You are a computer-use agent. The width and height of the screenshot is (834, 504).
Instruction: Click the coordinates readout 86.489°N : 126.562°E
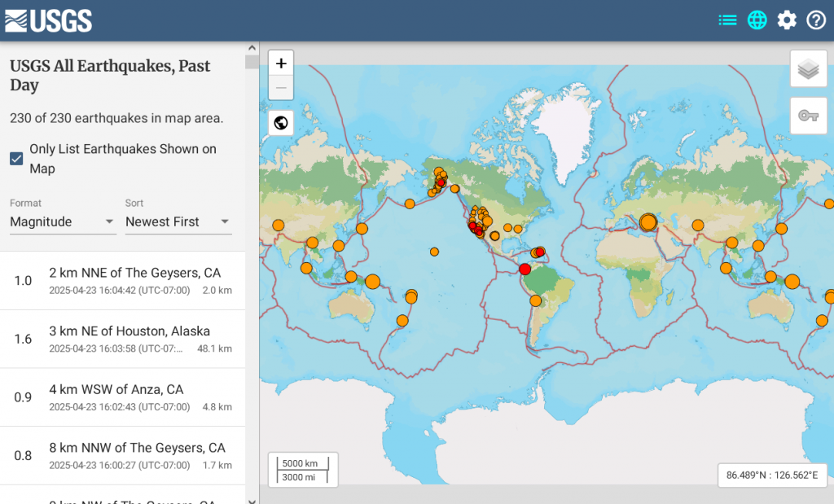772,475
